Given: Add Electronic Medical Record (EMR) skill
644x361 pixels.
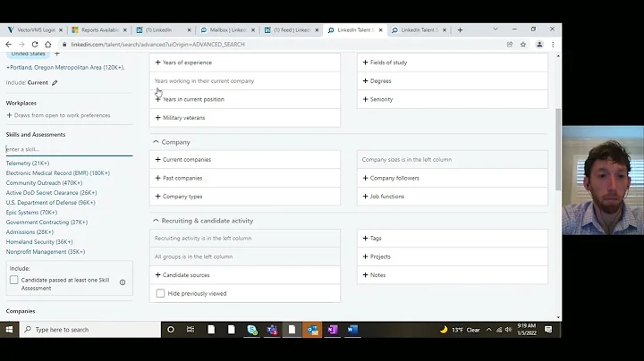Looking at the screenshot, I should [58, 173].
